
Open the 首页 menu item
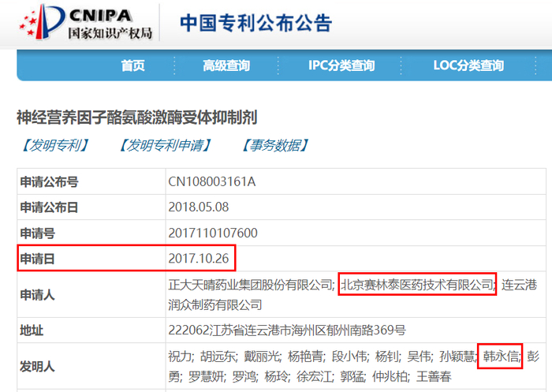click(x=132, y=65)
